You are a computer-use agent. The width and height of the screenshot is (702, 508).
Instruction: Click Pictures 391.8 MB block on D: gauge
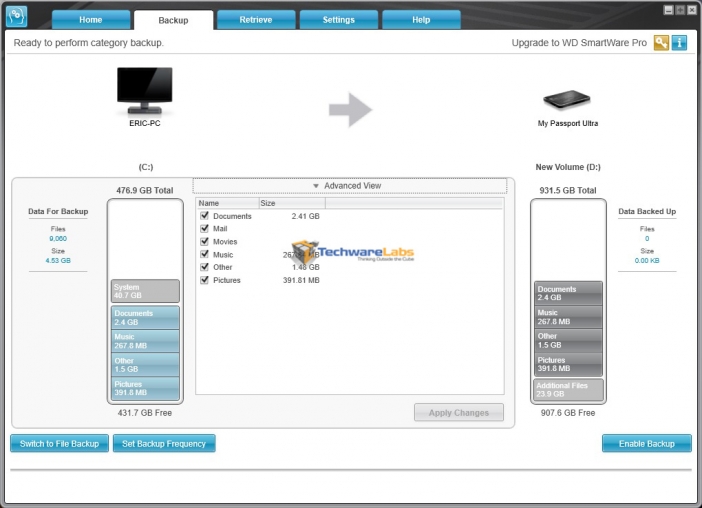click(568, 365)
